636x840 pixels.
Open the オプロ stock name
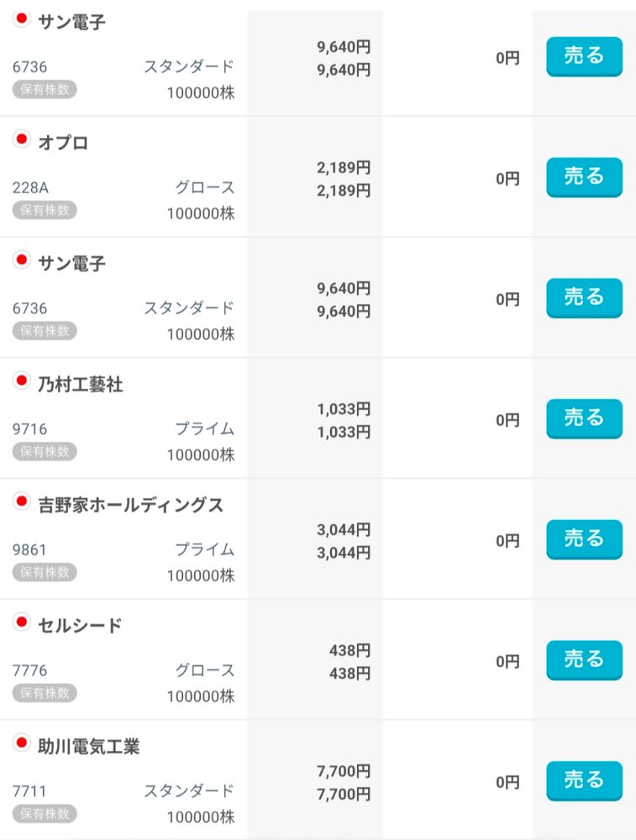[x=63, y=142]
